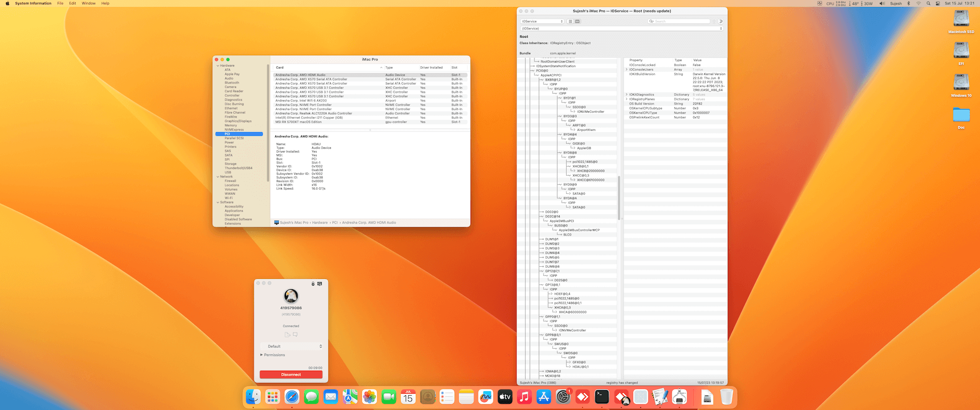Select Graphics/Displays in the sidebar
The height and width of the screenshot is (410, 980).
click(x=238, y=121)
